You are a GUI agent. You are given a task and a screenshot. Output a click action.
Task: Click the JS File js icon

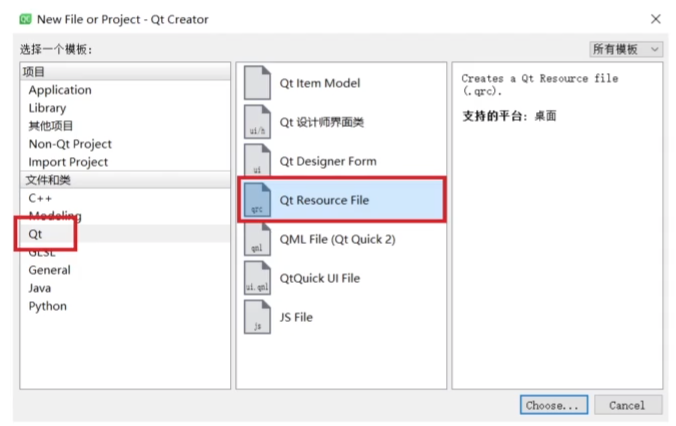(x=257, y=317)
